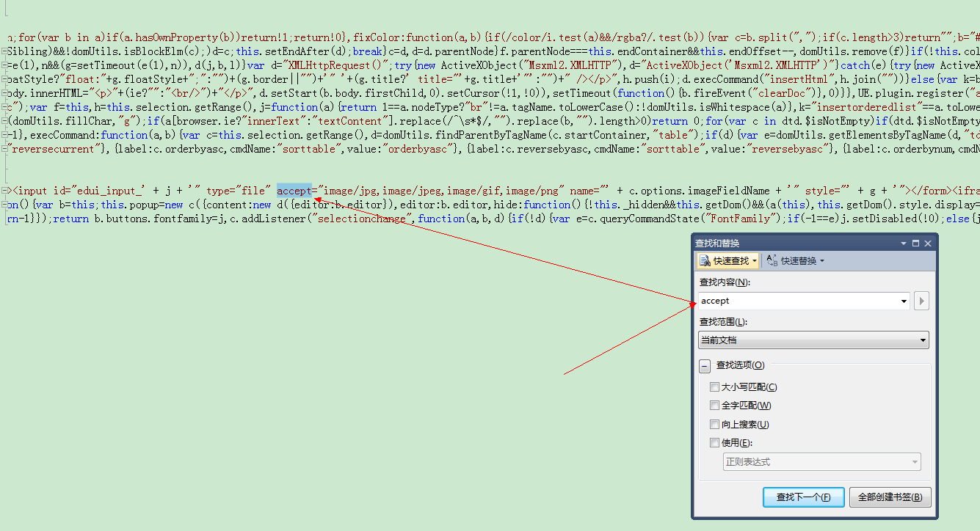Click the 快速替换 (Quick Replace) icon
980x531 pixels.
tap(772, 260)
